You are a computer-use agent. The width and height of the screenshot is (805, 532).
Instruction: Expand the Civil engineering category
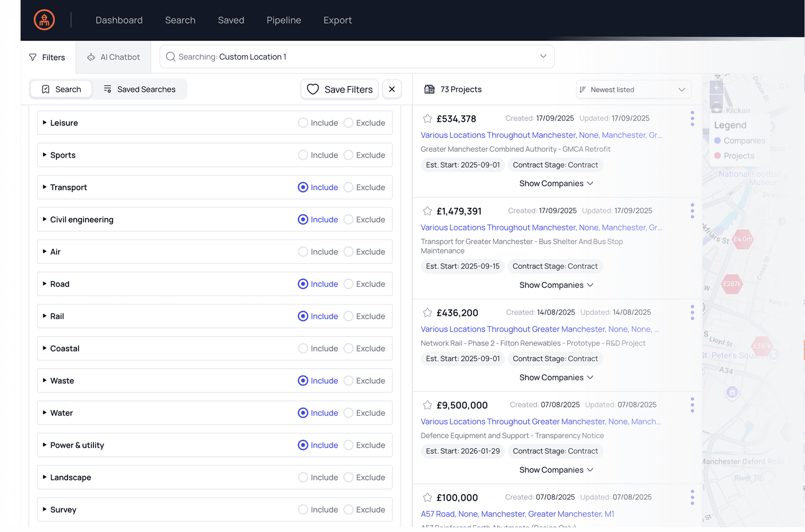point(44,220)
